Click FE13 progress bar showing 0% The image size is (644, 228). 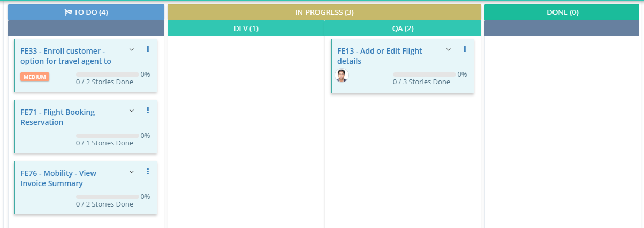pos(424,75)
